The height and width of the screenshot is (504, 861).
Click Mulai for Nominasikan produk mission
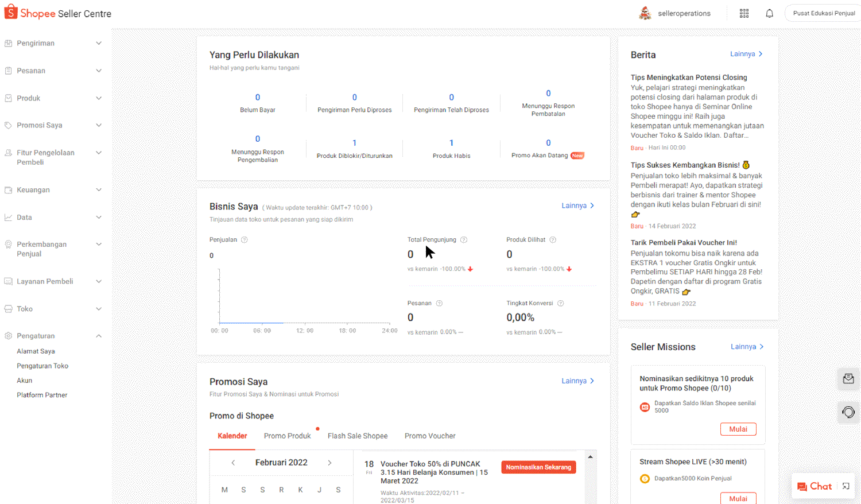point(738,429)
